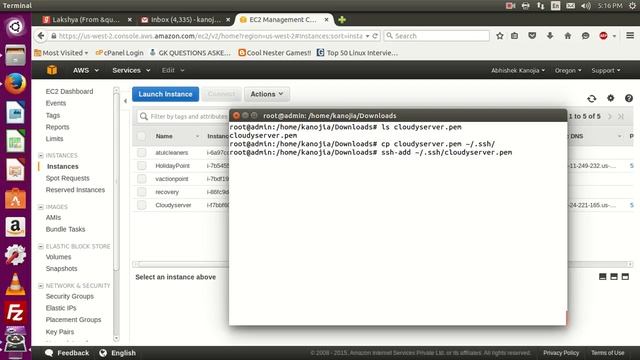The image size is (640, 360).
Task: Open System Settings dock icon
Action: (15, 255)
